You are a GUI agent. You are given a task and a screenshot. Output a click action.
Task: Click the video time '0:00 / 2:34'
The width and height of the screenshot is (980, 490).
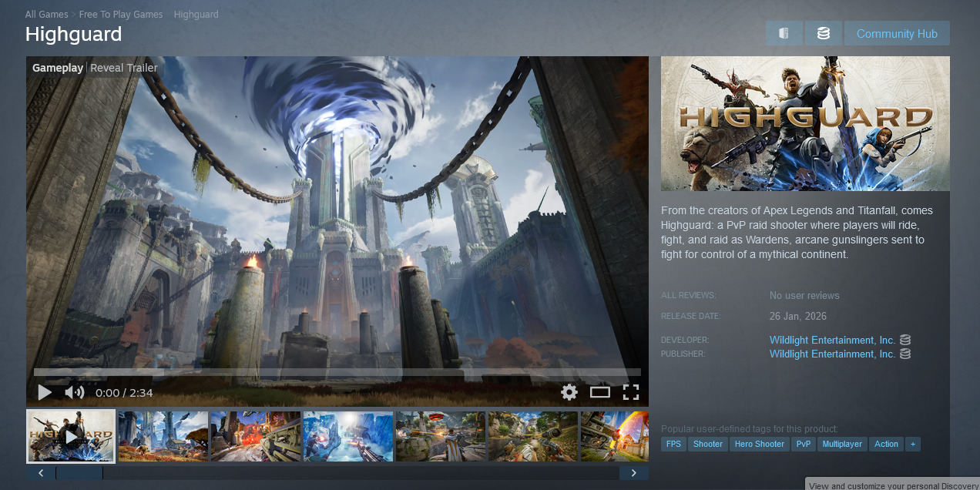(124, 393)
